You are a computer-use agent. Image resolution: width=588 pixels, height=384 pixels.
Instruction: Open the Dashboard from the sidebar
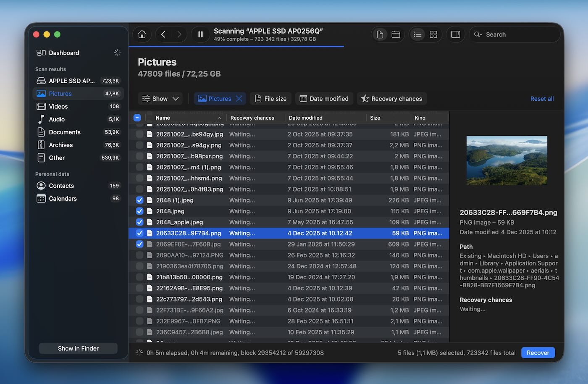(x=63, y=53)
